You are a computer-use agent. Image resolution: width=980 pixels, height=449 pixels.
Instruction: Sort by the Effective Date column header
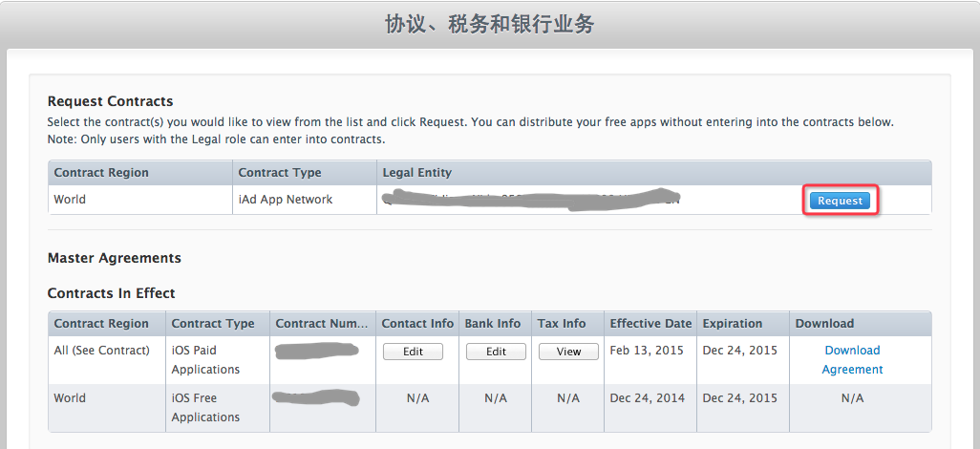click(650, 324)
